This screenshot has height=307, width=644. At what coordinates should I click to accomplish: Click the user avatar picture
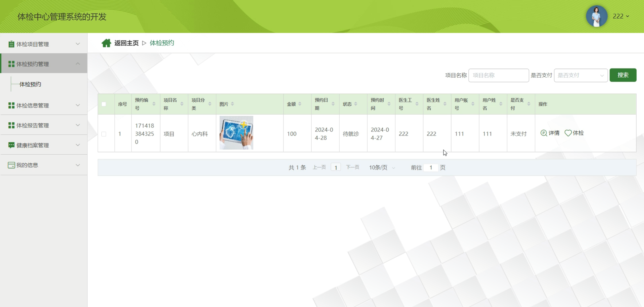[x=596, y=16]
